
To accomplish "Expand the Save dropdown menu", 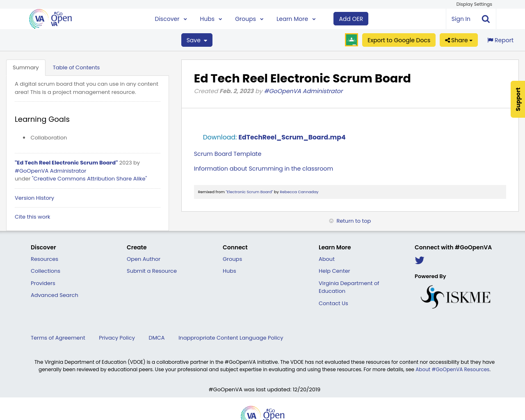I will (196, 40).
